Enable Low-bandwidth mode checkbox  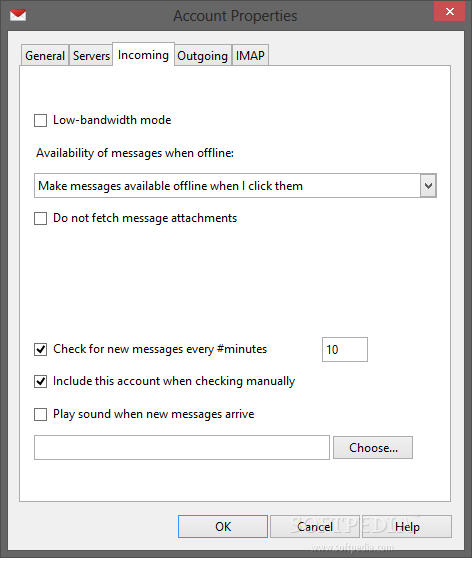tap(40, 120)
